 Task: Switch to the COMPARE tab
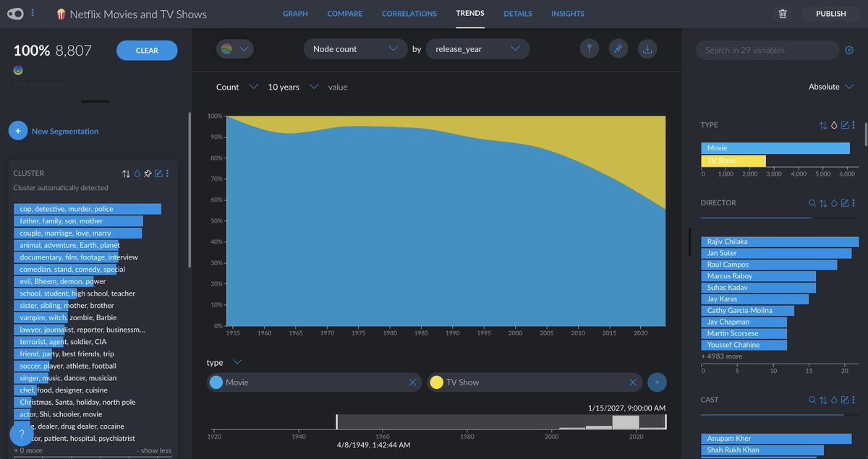point(345,14)
